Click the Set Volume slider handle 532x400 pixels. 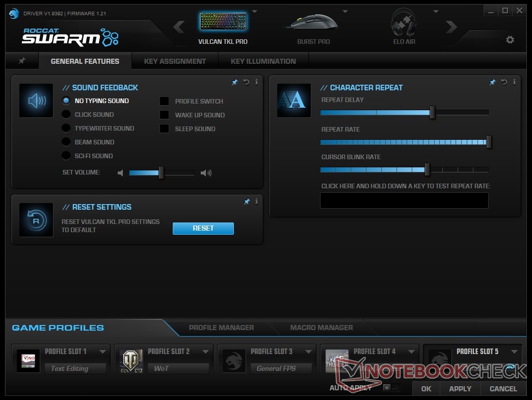[161, 173]
